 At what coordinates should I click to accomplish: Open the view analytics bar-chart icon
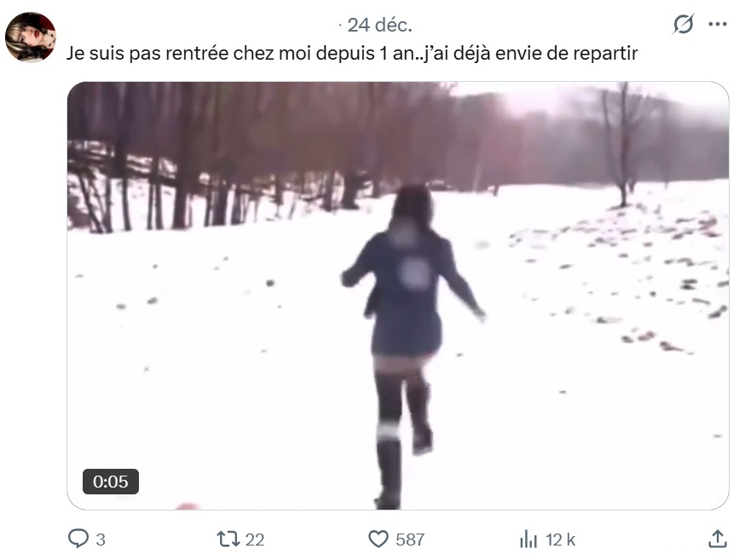click(x=528, y=539)
